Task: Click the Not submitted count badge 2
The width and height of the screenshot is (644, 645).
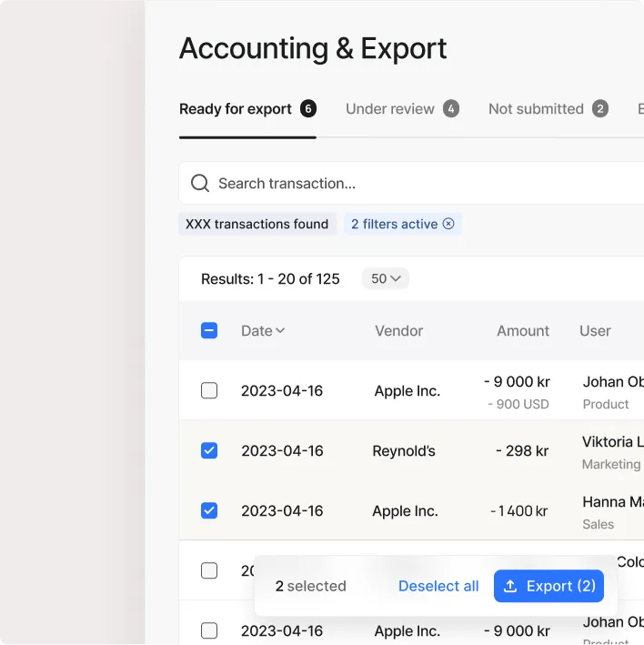Action: [600, 109]
